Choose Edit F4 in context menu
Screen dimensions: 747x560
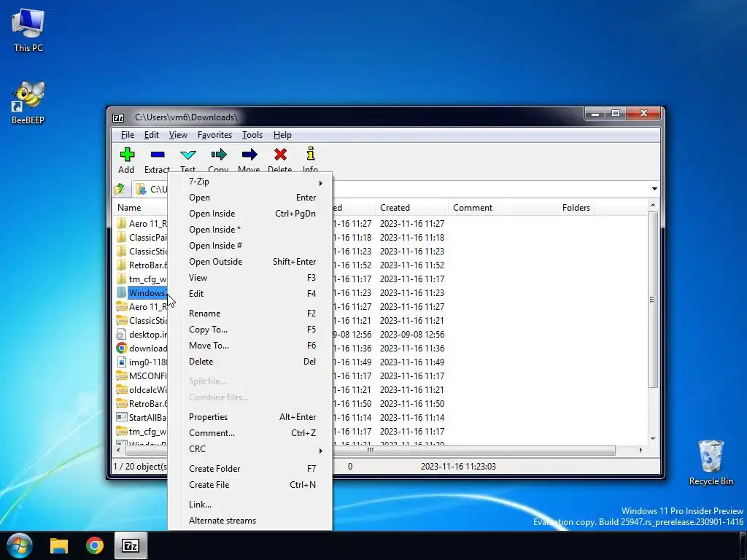coord(249,294)
